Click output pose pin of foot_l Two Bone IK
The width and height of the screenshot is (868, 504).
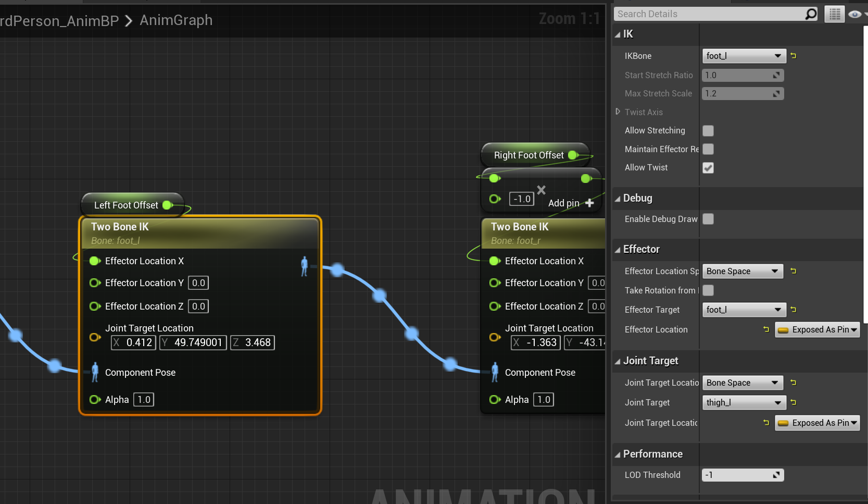[305, 266]
